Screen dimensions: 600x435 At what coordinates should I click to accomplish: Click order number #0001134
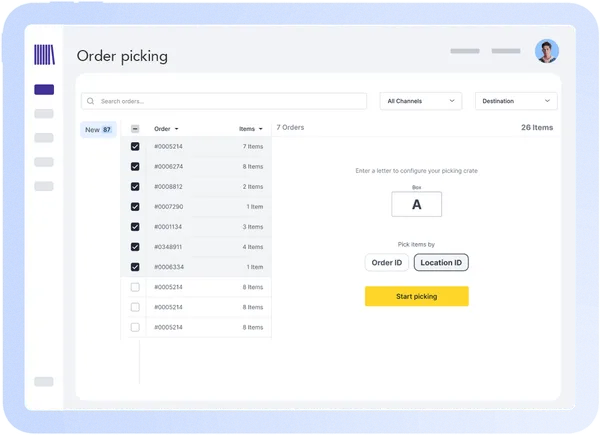tap(168, 227)
